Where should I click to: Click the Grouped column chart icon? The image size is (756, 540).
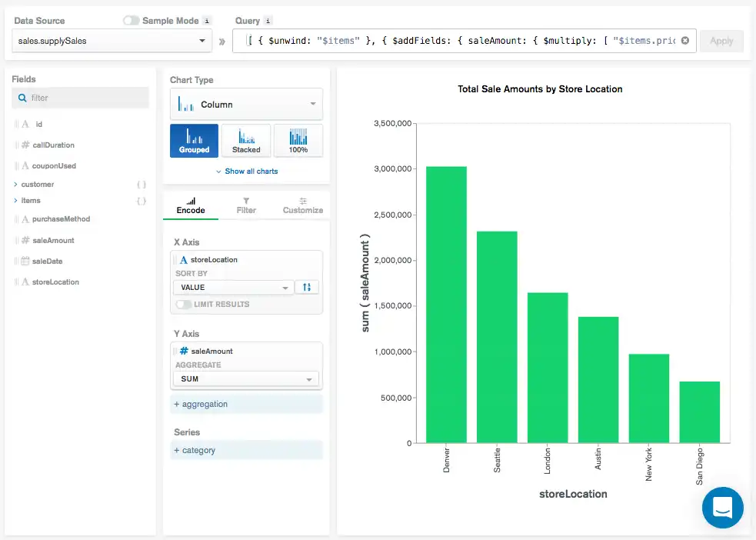pyautogui.click(x=194, y=140)
